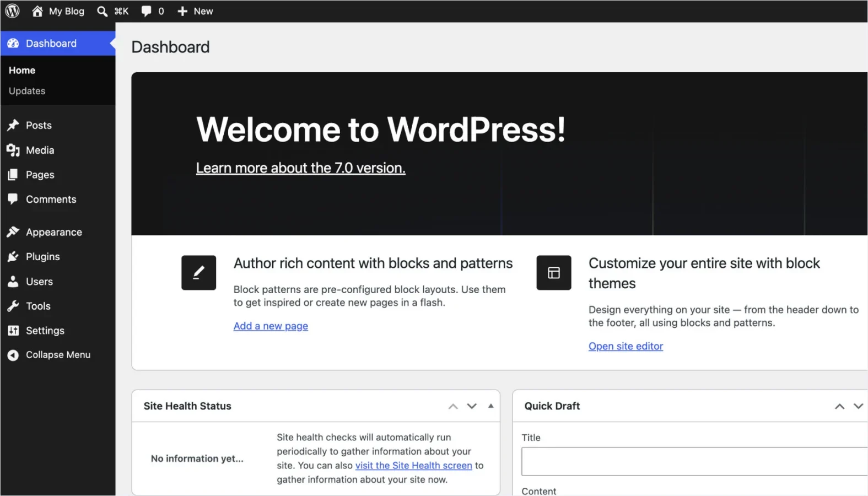868x496 pixels.
Task: Click the plus icon next to New
Action: [182, 11]
